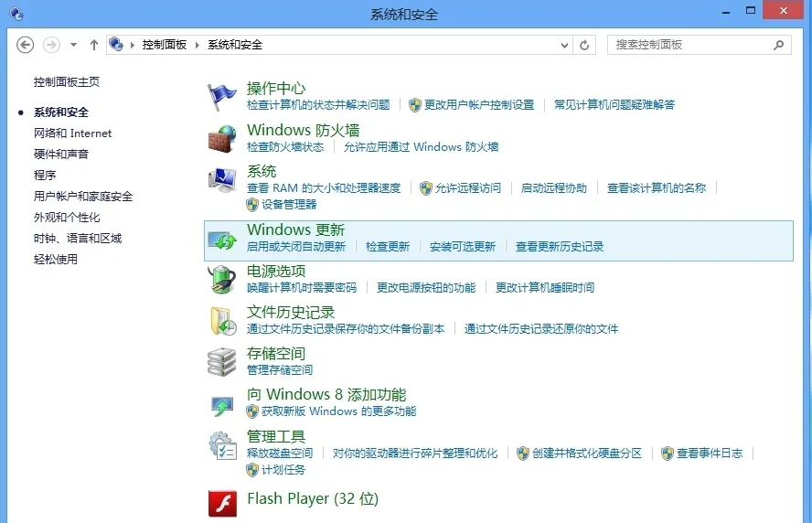Click 检查更新 link
Image resolution: width=812 pixels, height=523 pixels.
[x=388, y=247]
